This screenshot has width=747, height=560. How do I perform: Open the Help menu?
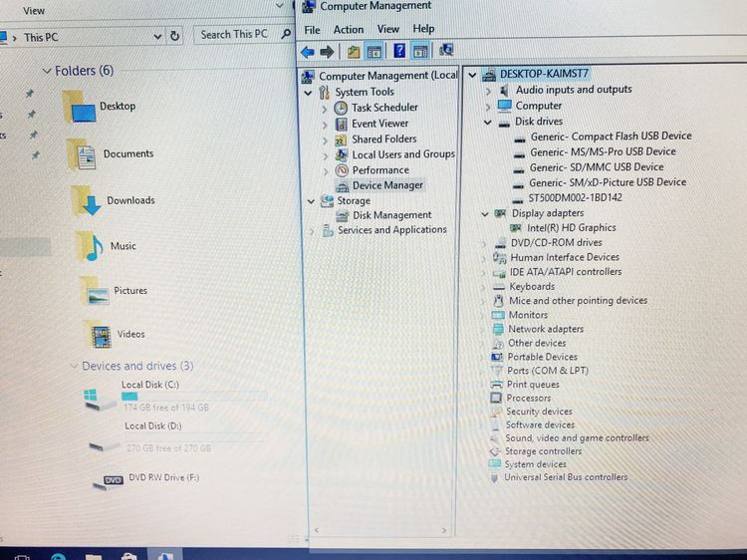(x=423, y=29)
